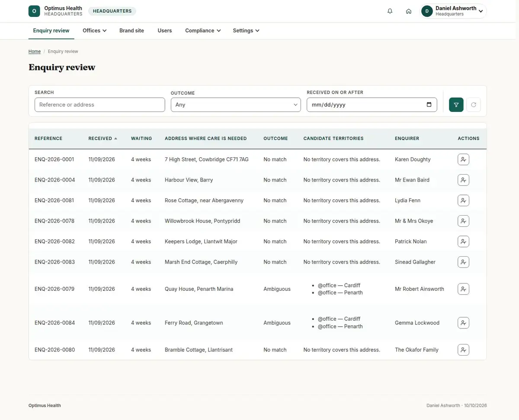Click enquirer Mr Ewan Baird
This screenshot has height=420, width=519.
point(412,180)
